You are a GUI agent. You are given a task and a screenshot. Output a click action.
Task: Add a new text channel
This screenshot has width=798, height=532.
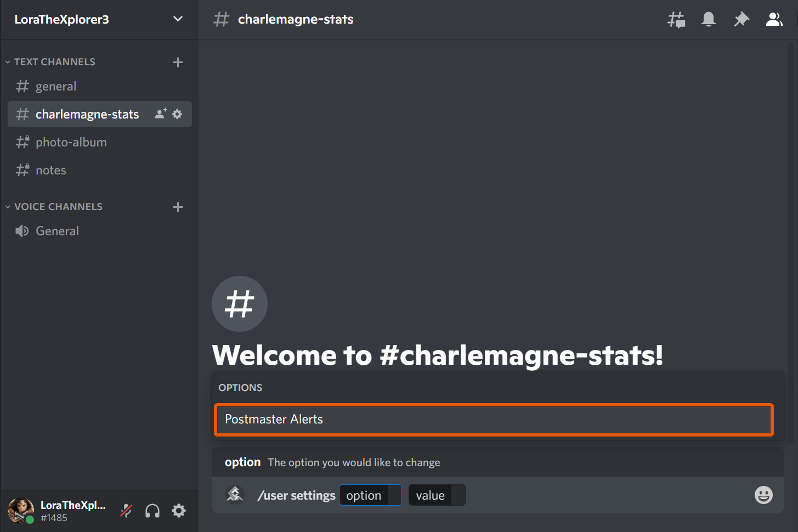(178, 62)
